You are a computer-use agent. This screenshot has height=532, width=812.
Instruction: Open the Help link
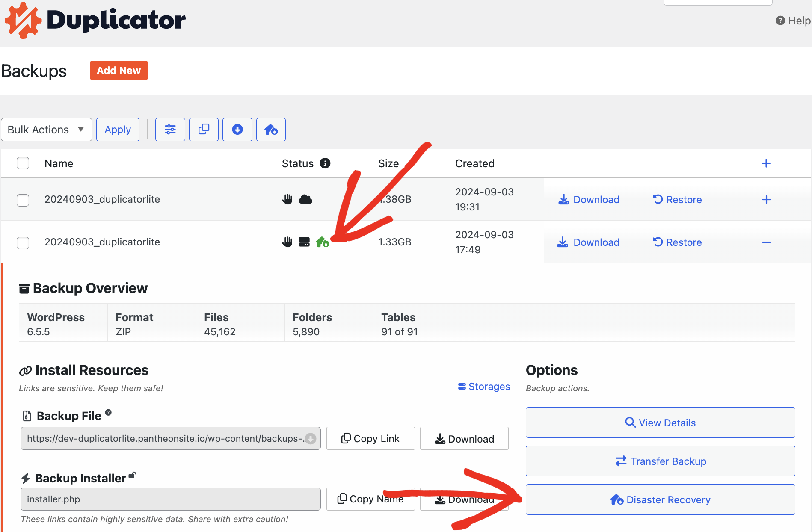click(794, 21)
